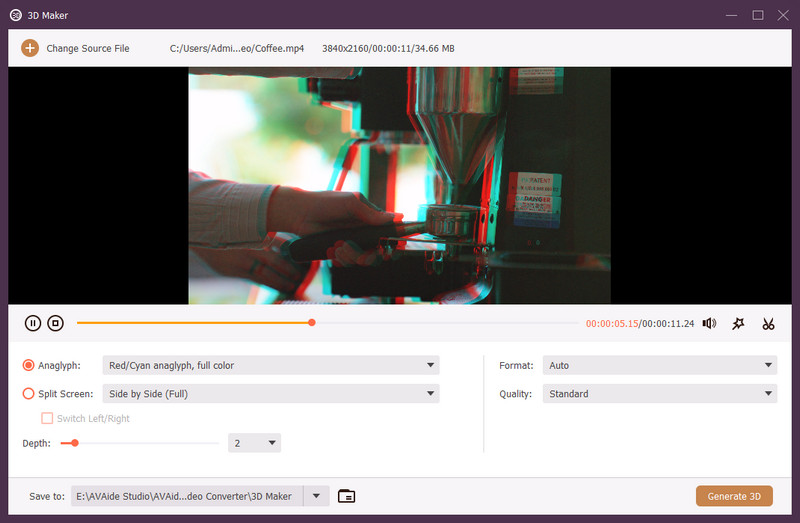
Task: Click the current time 00:00:05.15
Action: point(612,323)
